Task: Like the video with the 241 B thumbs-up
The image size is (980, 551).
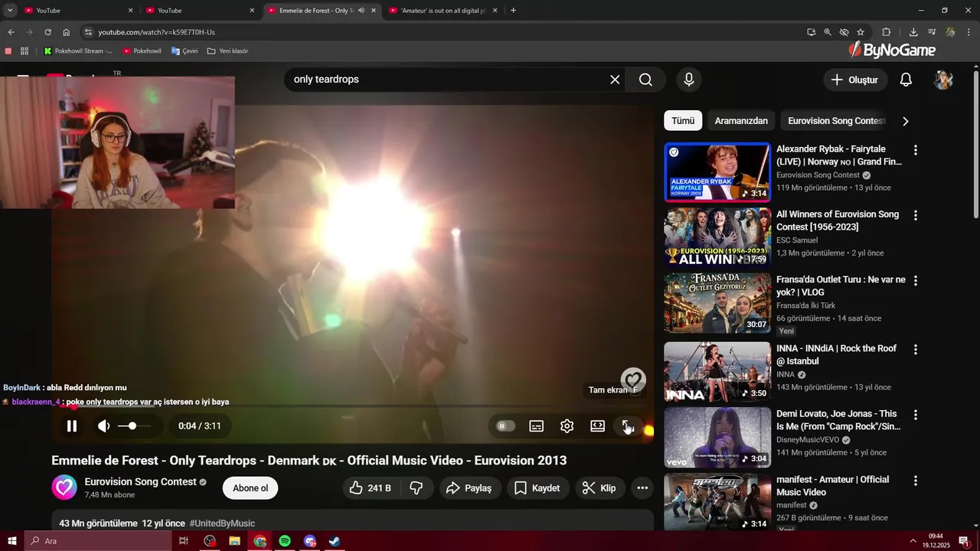Action: point(371,488)
